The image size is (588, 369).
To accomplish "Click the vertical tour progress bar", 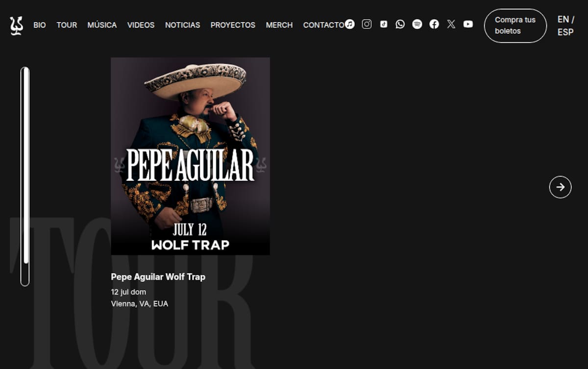I will 25,176.
